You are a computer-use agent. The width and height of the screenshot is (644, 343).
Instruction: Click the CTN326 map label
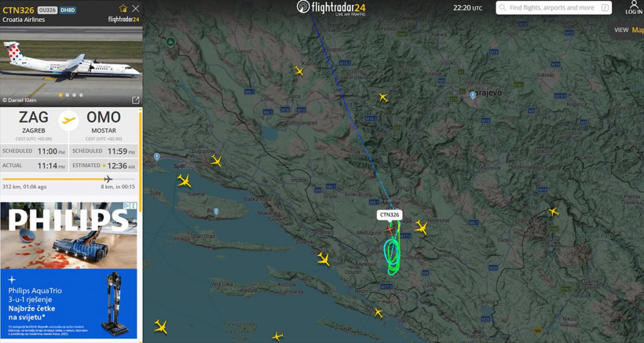[389, 215]
